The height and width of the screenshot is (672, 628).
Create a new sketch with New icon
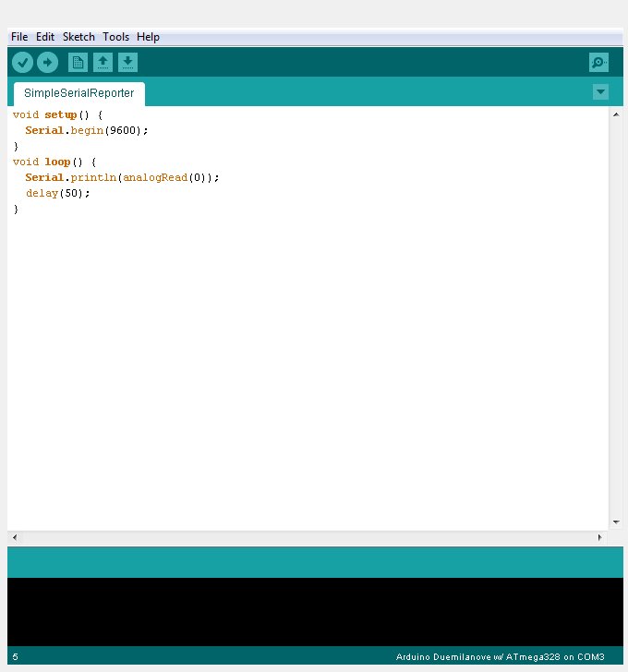pos(78,63)
